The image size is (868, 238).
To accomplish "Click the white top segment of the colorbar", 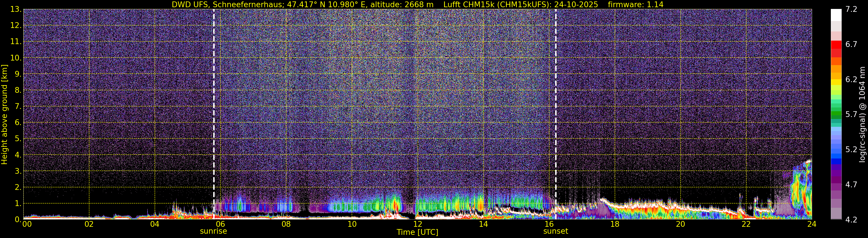I will (836, 15).
